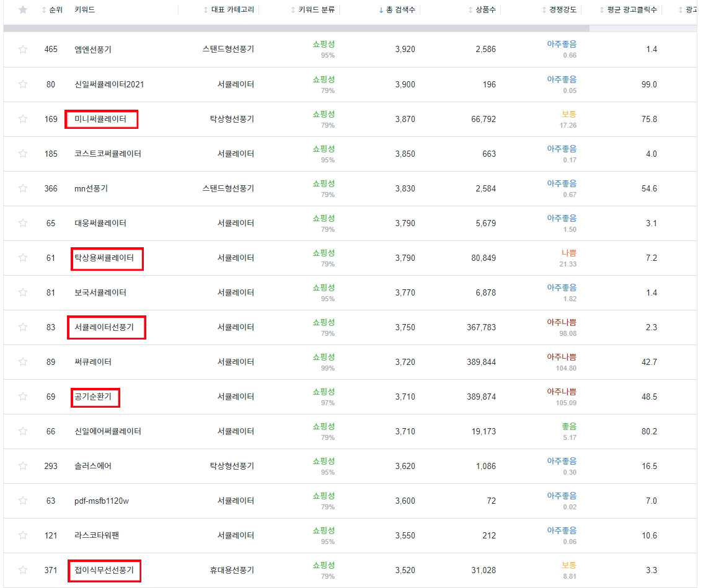Click the favorites star in the table header

23,10
